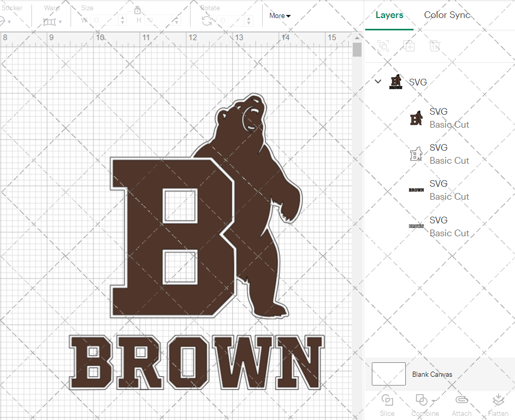The height and width of the screenshot is (420, 515).
Task: Open the More dropdown
Action: 279,16
